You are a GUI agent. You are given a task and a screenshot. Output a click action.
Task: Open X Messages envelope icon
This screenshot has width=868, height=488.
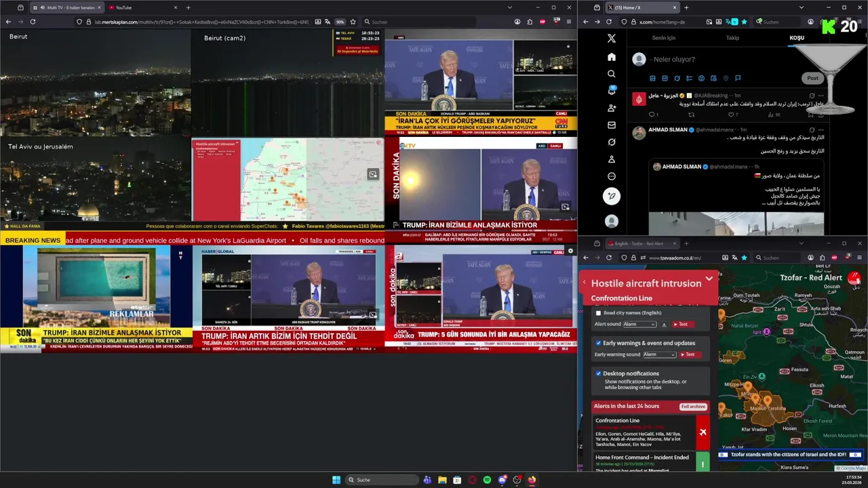click(612, 125)
